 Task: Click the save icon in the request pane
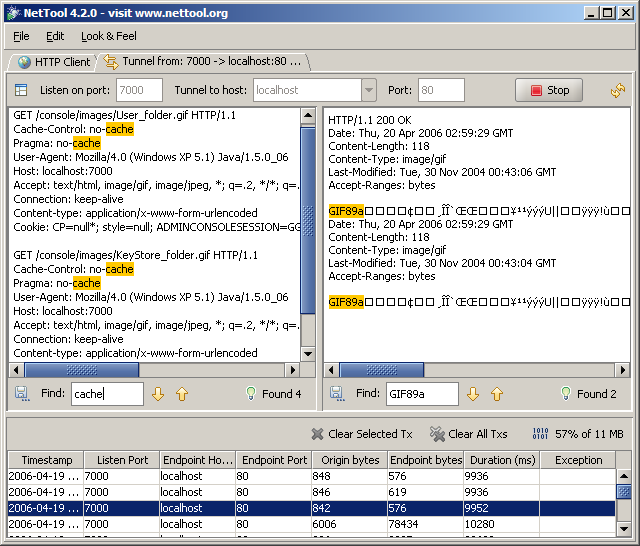(22, 394)
